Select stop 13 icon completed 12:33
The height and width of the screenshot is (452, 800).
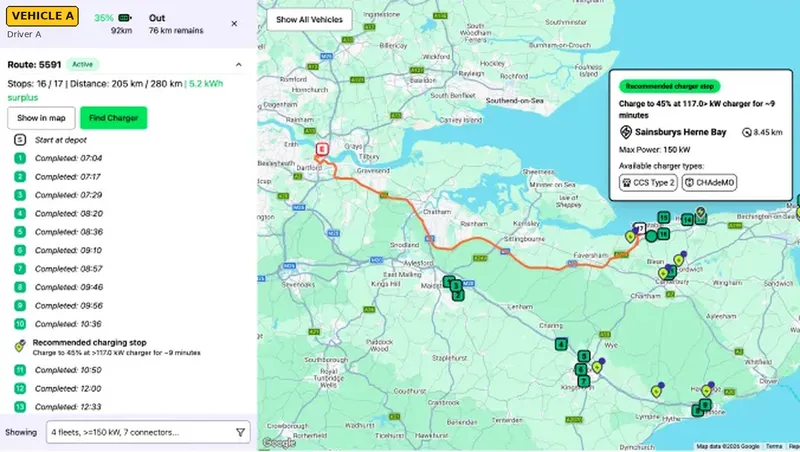pyautogui.click(x=20, y=407)
